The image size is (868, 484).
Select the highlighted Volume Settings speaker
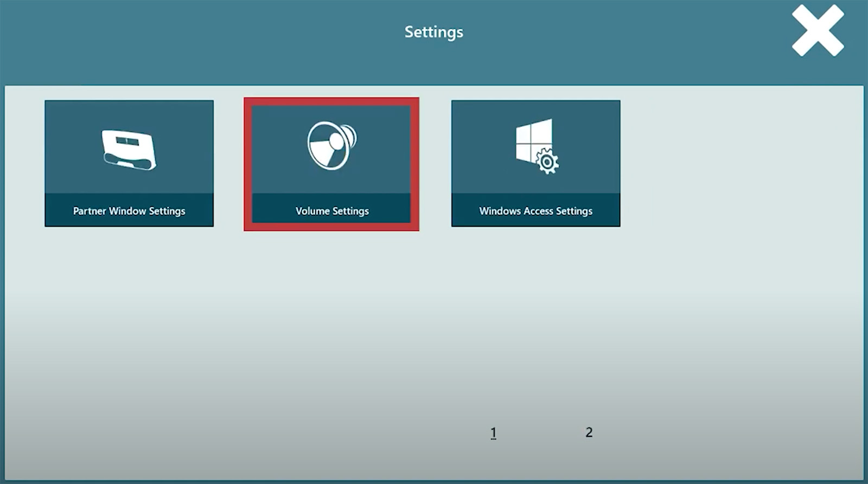(331, 145)
